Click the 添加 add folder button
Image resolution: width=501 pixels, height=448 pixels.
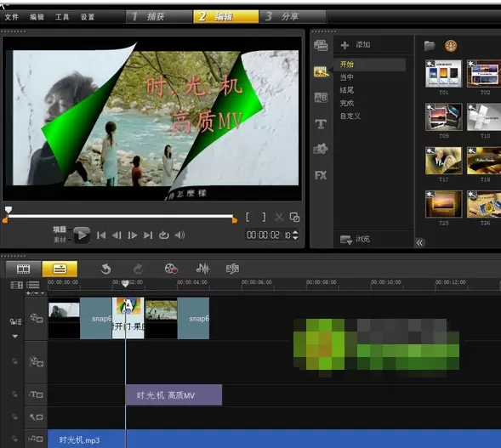click(356, 45)
